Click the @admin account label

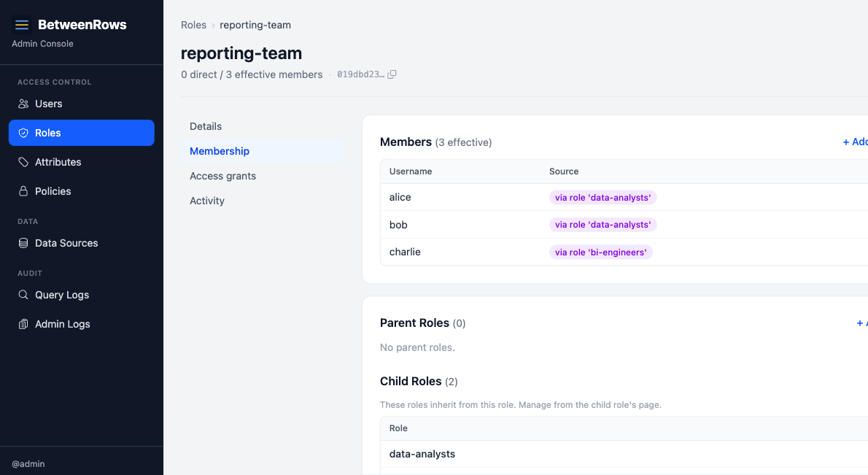[x=28, y=464]
